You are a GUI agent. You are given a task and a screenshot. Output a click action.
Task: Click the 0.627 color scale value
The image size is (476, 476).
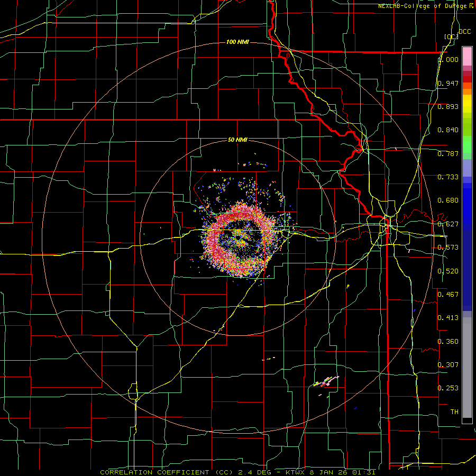pyautogui.click(x=448, y=224)
